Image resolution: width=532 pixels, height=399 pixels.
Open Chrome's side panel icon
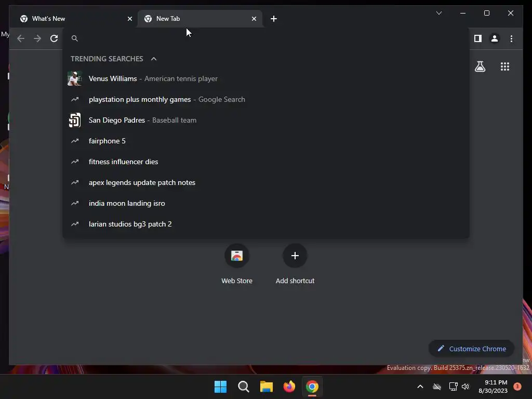(x=478, y=38)
